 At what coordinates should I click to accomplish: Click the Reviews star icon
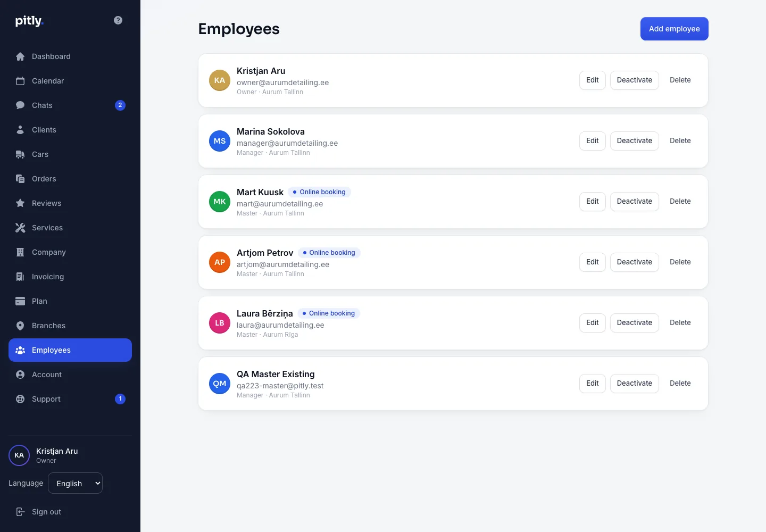[x=20, y=203]
